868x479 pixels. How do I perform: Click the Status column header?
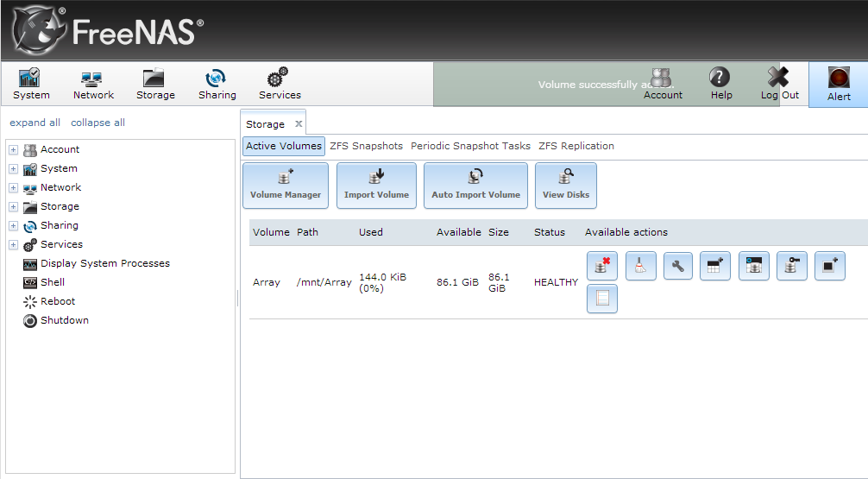click(x=549, y=232)
